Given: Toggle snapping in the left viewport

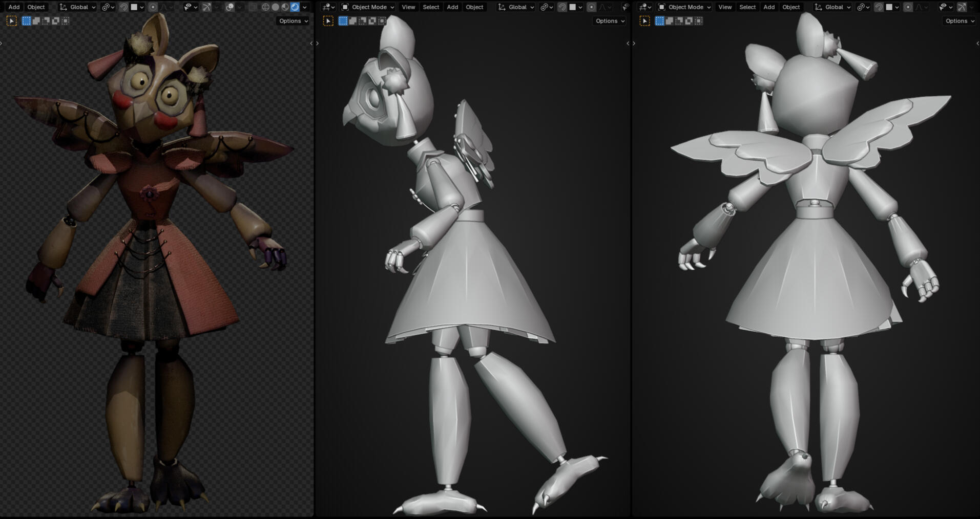Looking at the screenshot, I should [123, 7].
